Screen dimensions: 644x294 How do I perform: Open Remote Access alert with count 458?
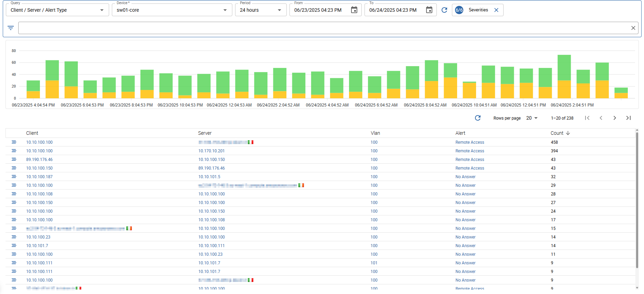click(469, 142)
